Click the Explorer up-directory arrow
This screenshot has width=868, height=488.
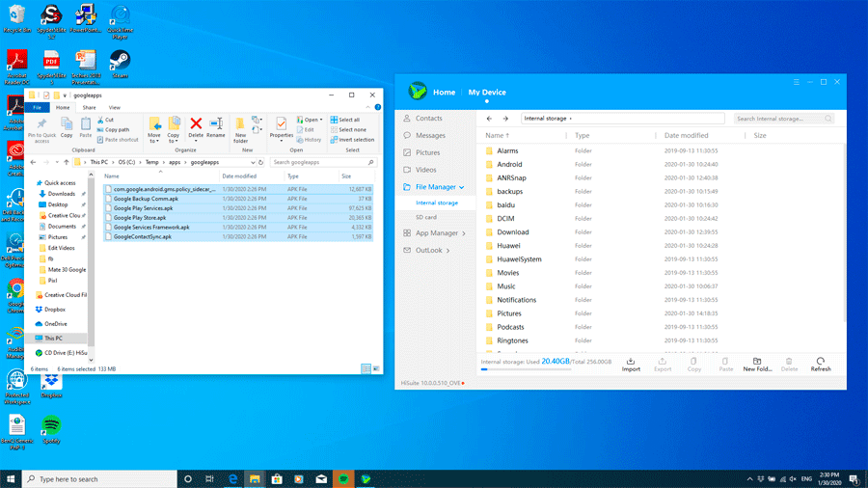(67, 162)
